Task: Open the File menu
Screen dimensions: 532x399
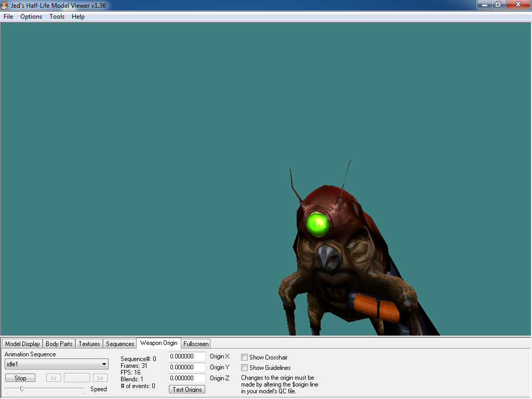Action: pyautogui.click(x=8, y=17)
